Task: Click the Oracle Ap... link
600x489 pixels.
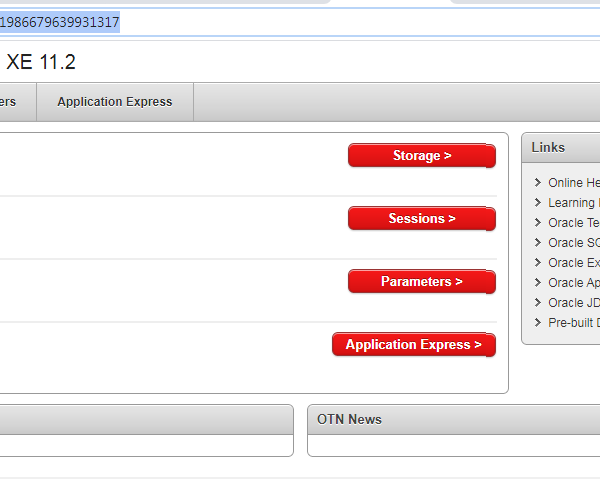Action: [574, 283]
